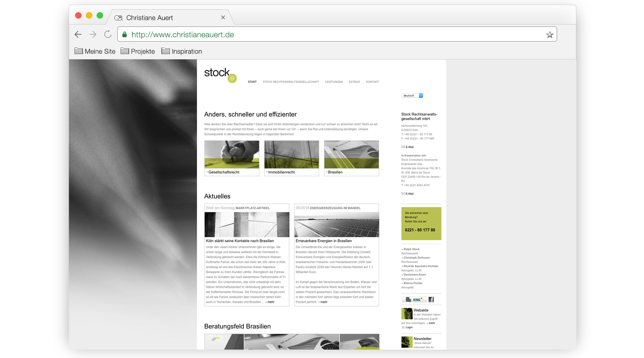Open the deutsch language dropdown

point(411,95)
